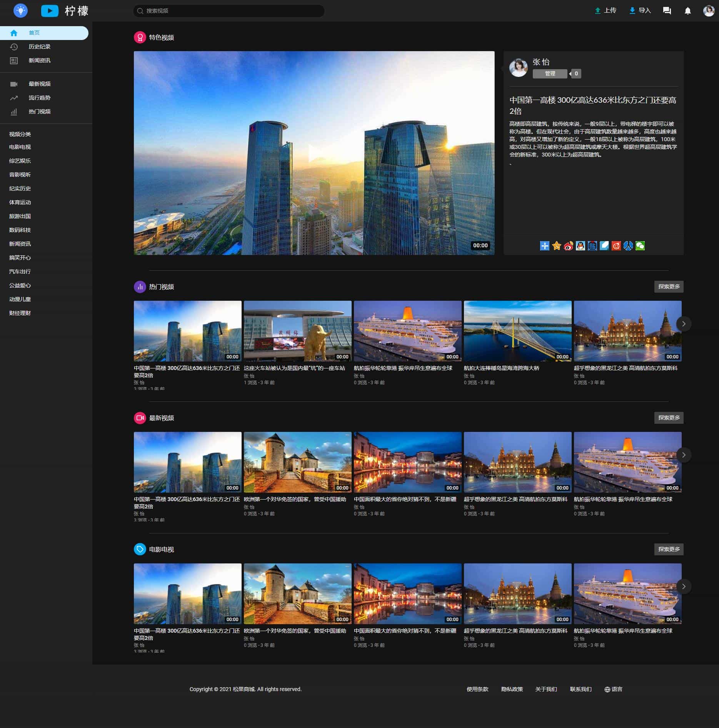Open 历史纪录 in the sidebar

(39, 47)
